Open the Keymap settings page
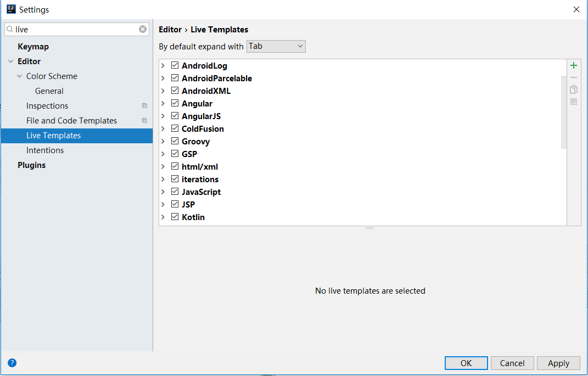The height and width of the screenshot is (376, 588). pyautogui.click(x=33, y=47)
